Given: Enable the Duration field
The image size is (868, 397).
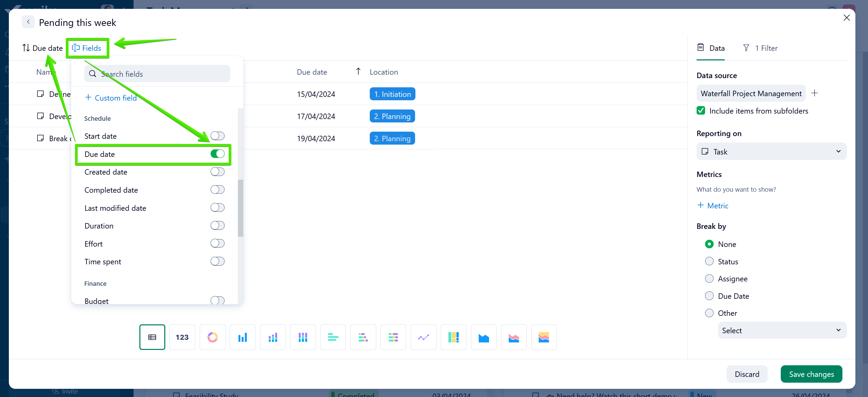Looking at the screenshot, I should click(217, 225).
